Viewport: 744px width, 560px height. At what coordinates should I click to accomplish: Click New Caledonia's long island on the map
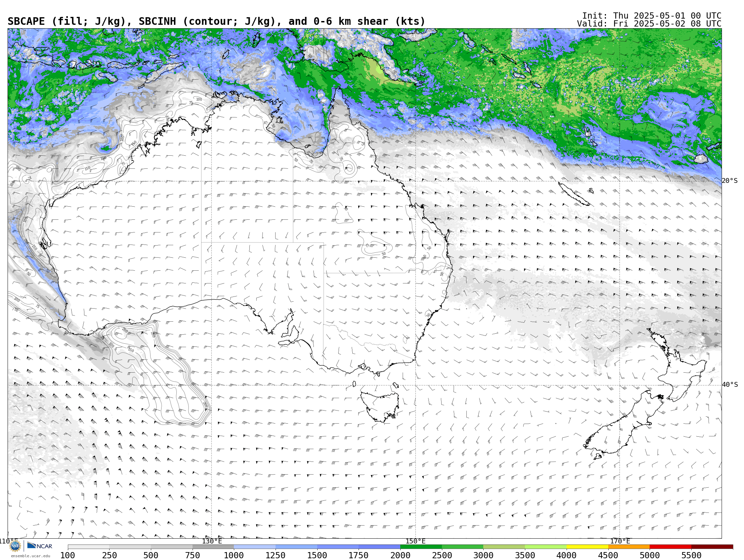click(574, 194)
